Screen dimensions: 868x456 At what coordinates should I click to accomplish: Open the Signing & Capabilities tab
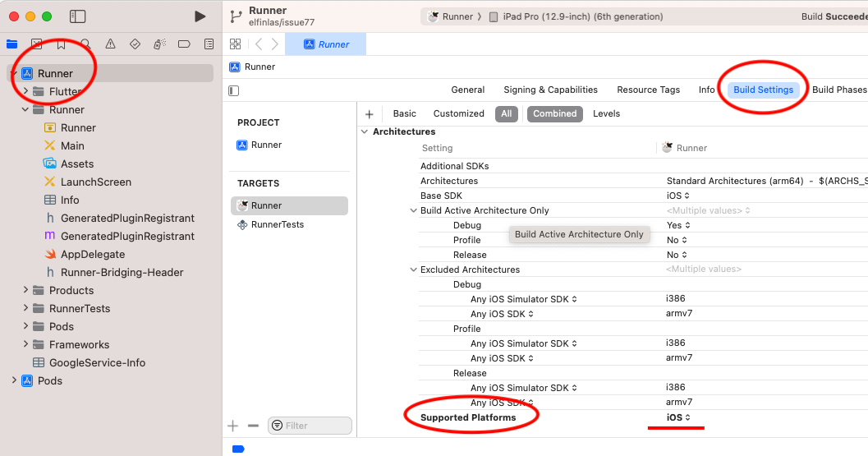(550, 90)
